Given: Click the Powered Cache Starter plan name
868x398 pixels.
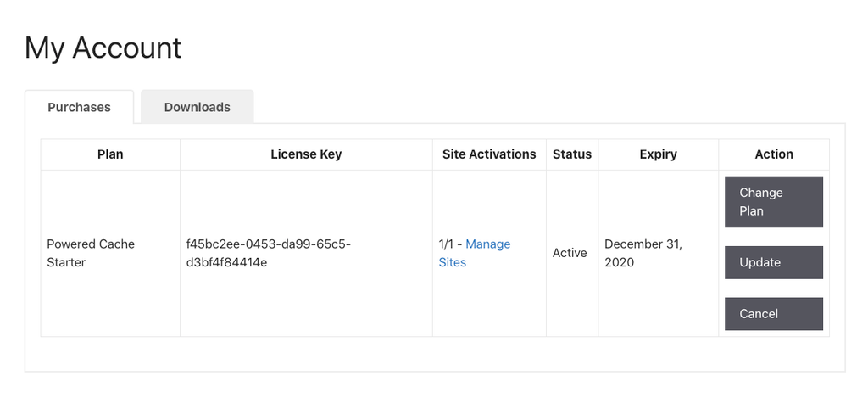Looking at the screenshot, I should (91, 254).
